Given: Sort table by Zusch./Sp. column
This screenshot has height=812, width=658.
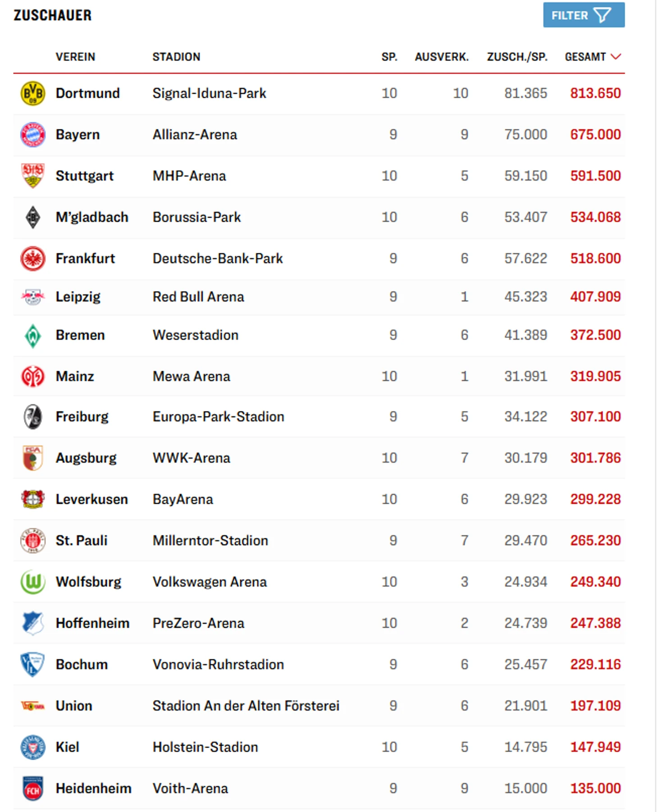Looking at the screenshot, I should (517, 57).
